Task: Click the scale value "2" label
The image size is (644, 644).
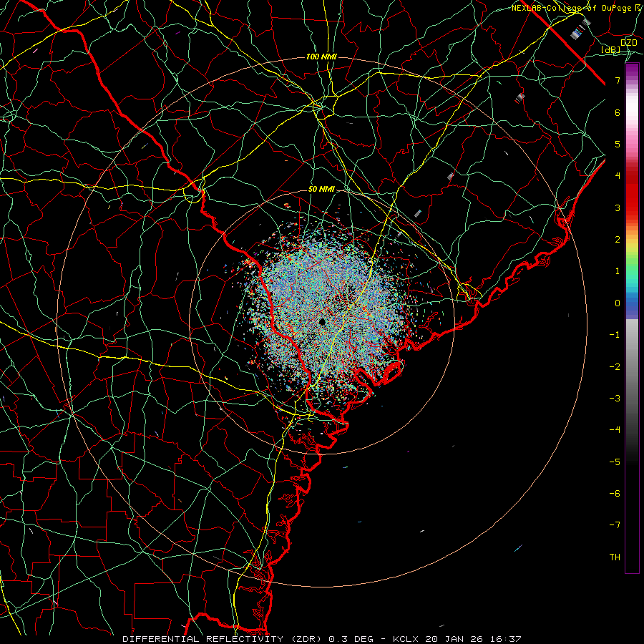Action: [618, 240]
